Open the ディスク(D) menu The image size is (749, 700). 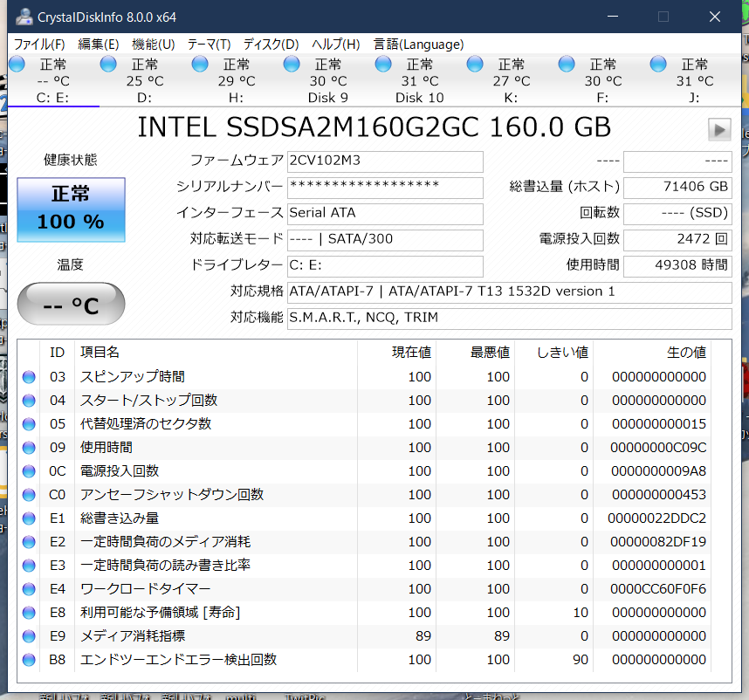coord(271,45)
